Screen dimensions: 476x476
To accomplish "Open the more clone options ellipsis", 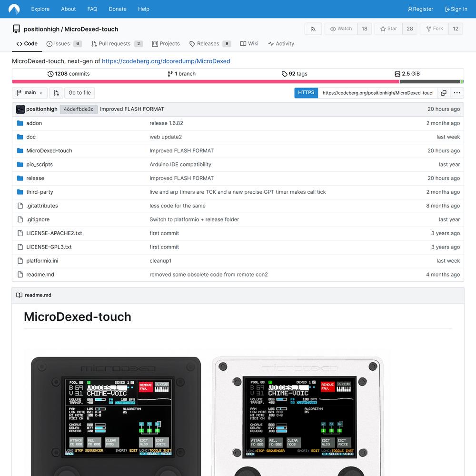I will pos(457,93).
